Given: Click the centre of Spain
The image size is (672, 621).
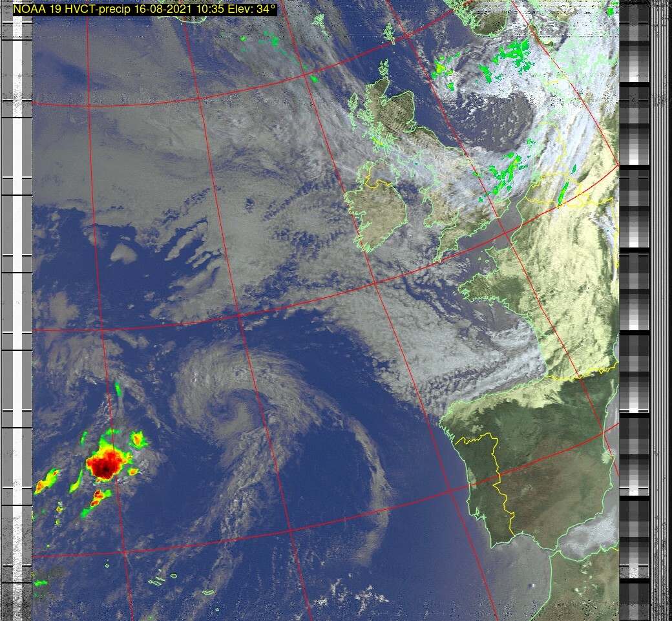Looking at the screenshot, I should [549, 465].
